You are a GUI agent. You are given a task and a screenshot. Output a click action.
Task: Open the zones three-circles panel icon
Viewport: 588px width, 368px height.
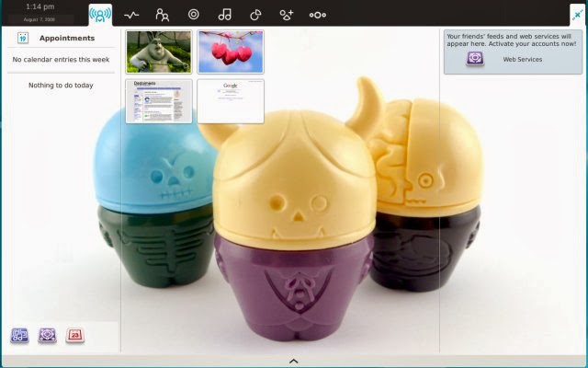click(x=318, y=15)
